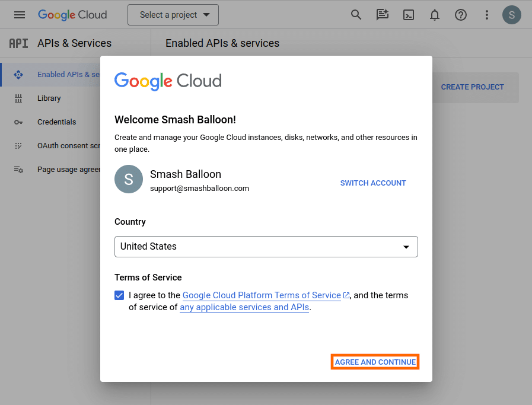This screenshot has width=532, height=405.
Task: Uncheck the Terms of Service agreement checkbox
Action: tap(119, 295)
